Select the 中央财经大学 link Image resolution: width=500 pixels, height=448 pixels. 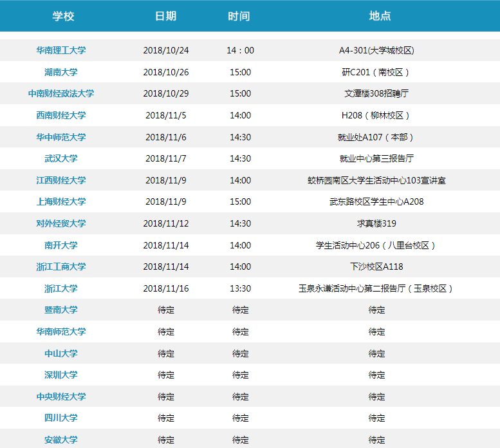(x=61, y=397)
